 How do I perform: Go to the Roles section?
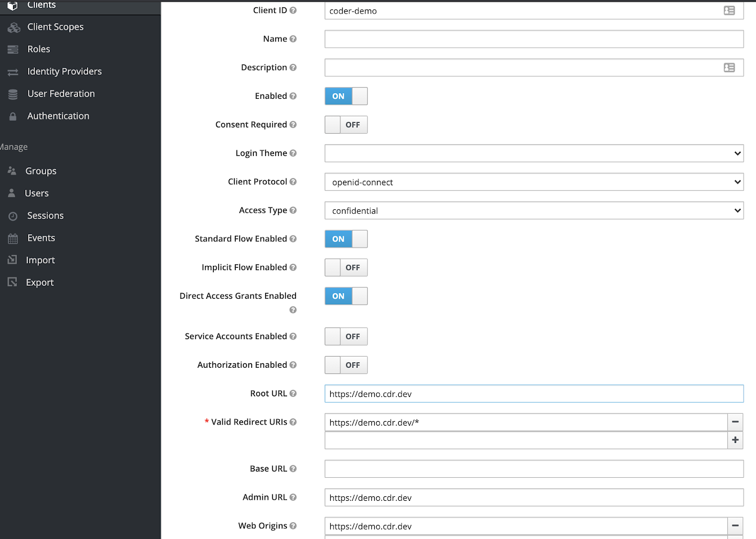(x=37, y=49)
